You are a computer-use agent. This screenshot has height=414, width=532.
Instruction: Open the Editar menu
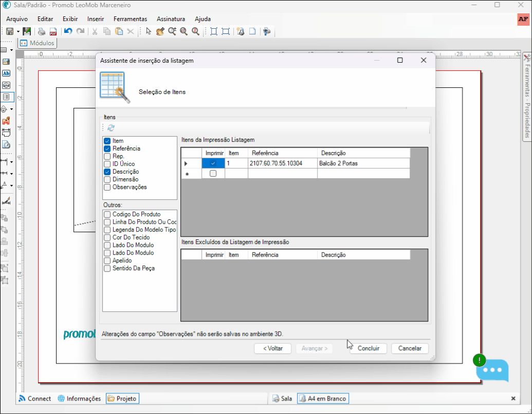point(45,19)
